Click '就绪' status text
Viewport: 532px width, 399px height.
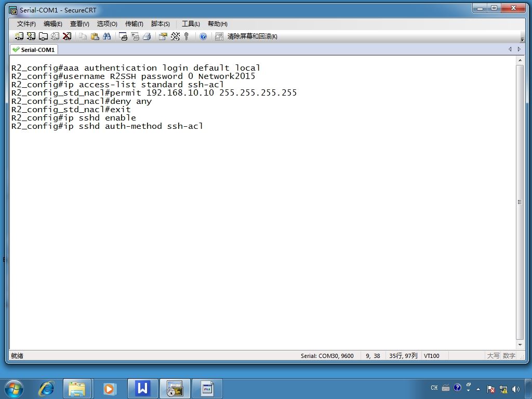(17, 356)
